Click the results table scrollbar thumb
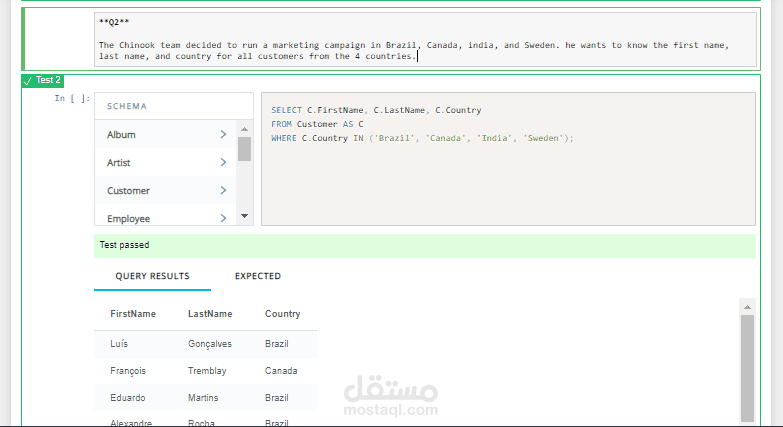Image resolution: width=783 pixels, height=427 pixels. coord(748,368)
